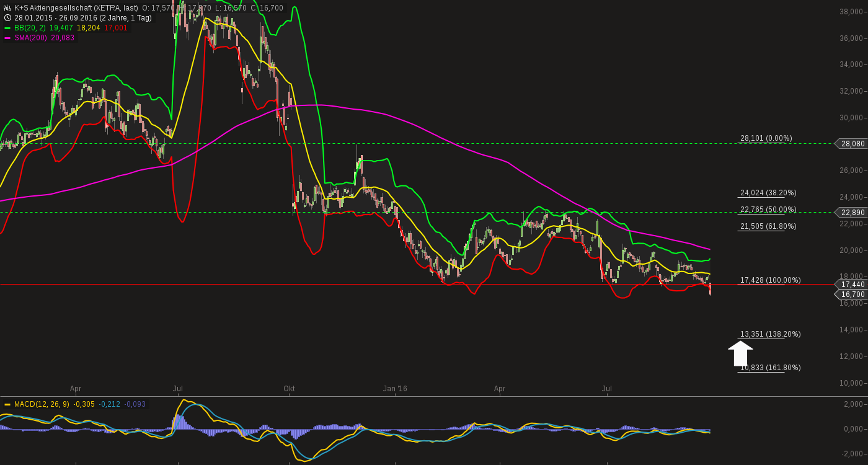Click the '-2,000' MACD axis label
Screen dimensions: 868x465
click(x=853, y=454)
